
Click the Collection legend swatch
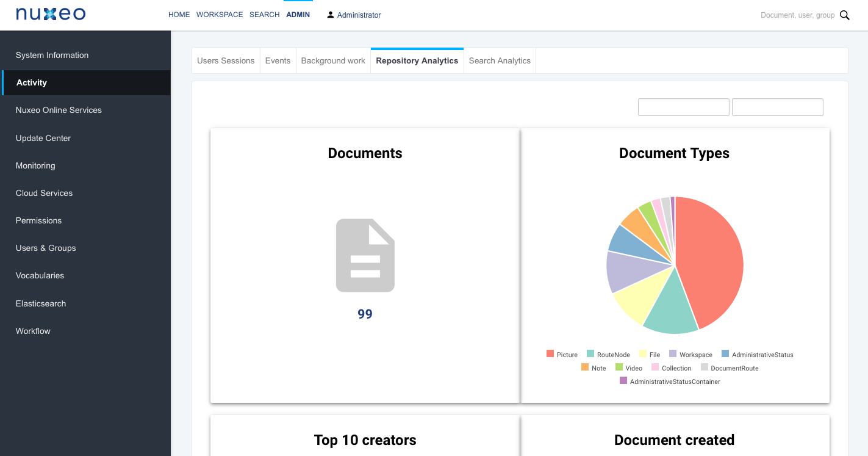tap(655, 367)
